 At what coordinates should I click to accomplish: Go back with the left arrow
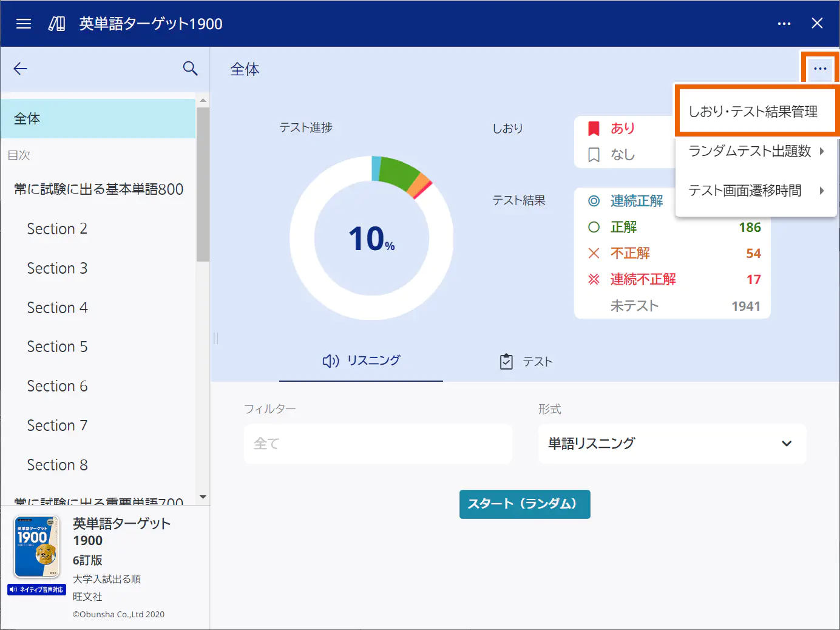tap(21, 69)
